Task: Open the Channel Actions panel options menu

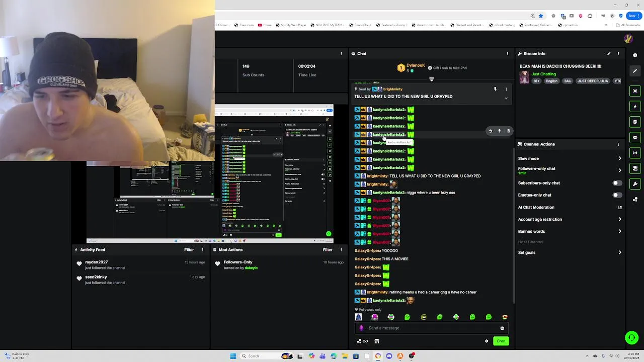Action: click(x=618, y=144)
